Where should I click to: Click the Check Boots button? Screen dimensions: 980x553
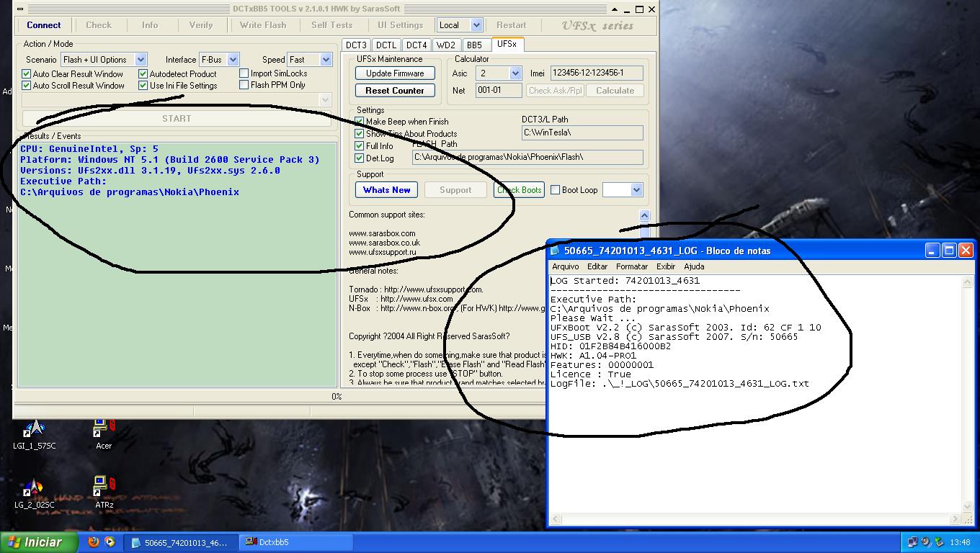click(x=519, y=190)
